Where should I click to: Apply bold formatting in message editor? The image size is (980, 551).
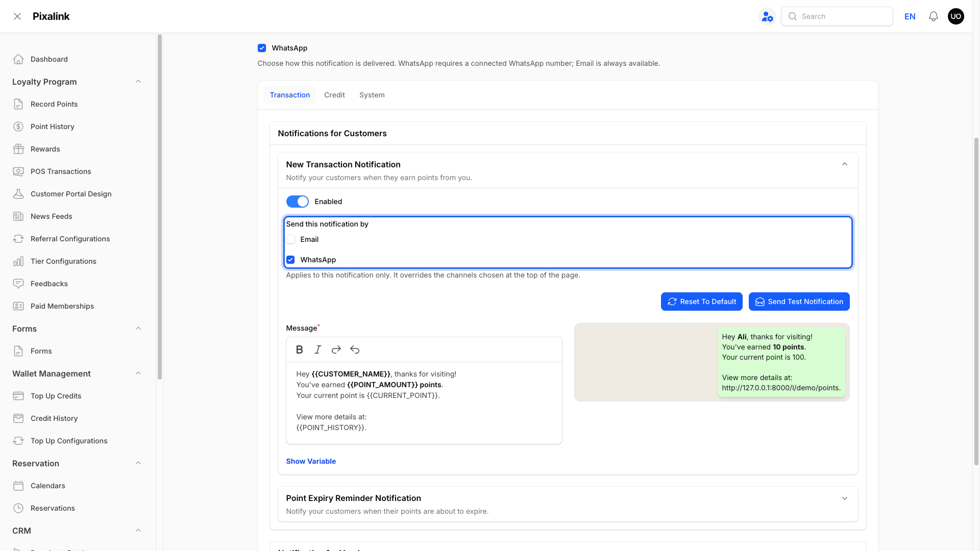pos(300,349)
